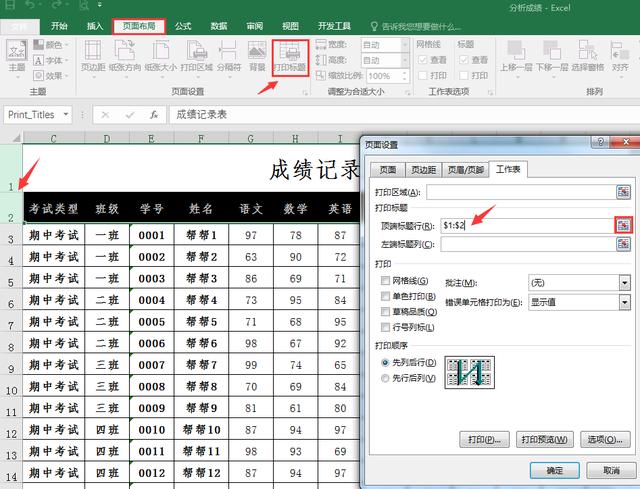The height and width of the screenshot is (489, 640).
Task: Click the 告诉我您想要做什么 search box
Action: pyautogui.click(x=416, y=27)
